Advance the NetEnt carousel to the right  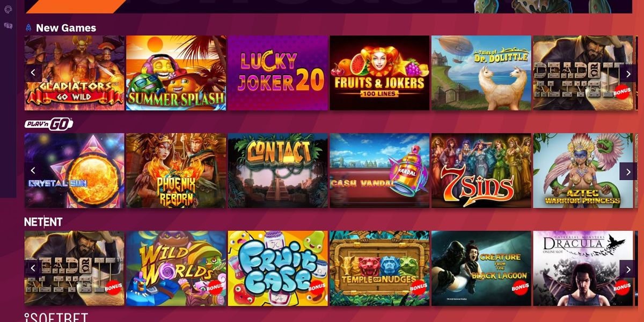(628, 268)
